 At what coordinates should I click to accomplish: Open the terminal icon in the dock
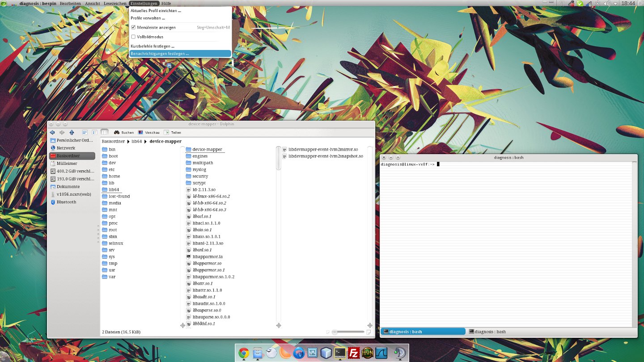click(x=340, y=353)
